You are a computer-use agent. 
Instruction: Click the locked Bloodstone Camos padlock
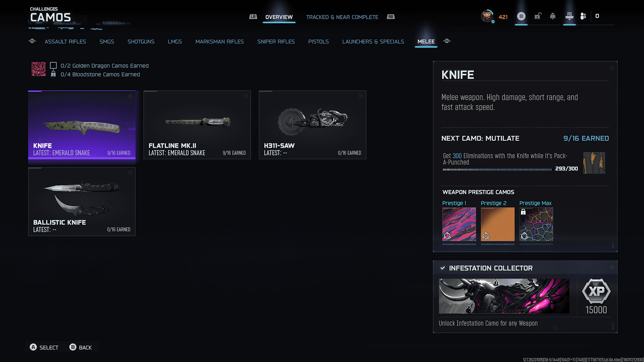pos(53,74)
